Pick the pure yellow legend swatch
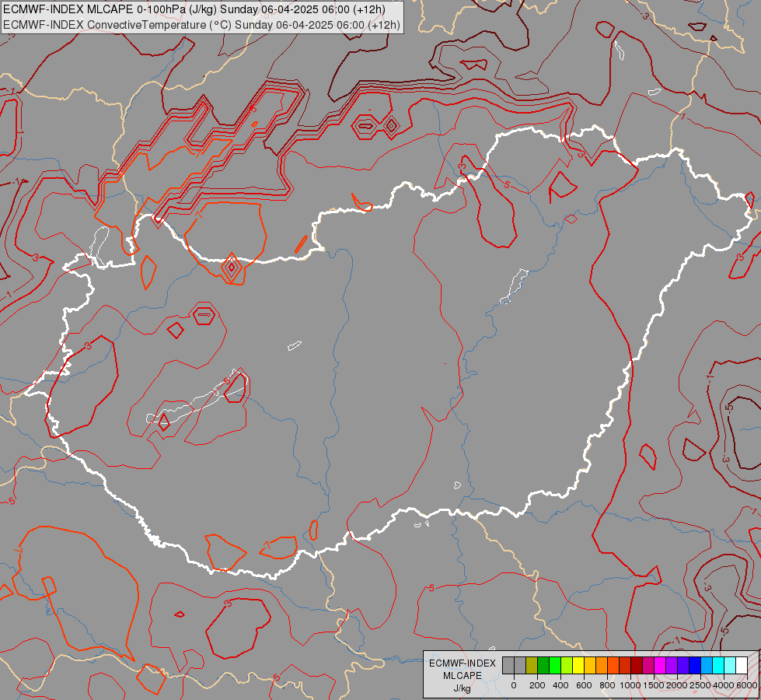The image size is (761, 700). coord(578,666)
